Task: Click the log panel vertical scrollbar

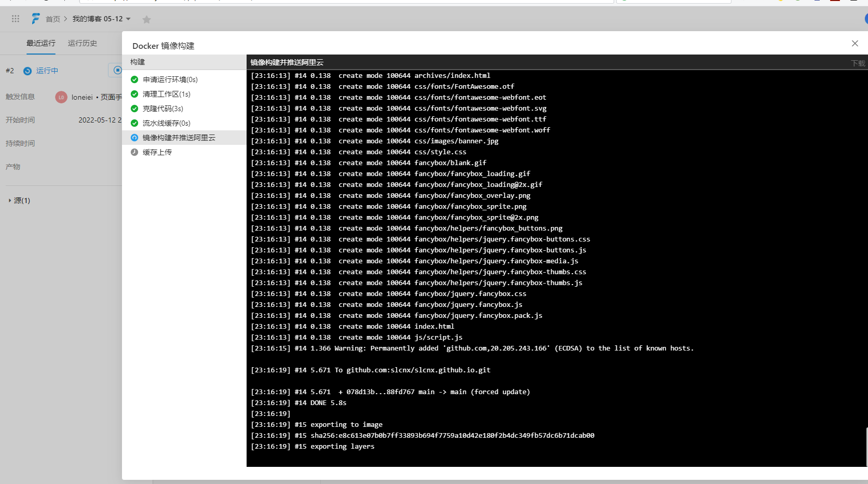Action: click(x=866, y=447)
